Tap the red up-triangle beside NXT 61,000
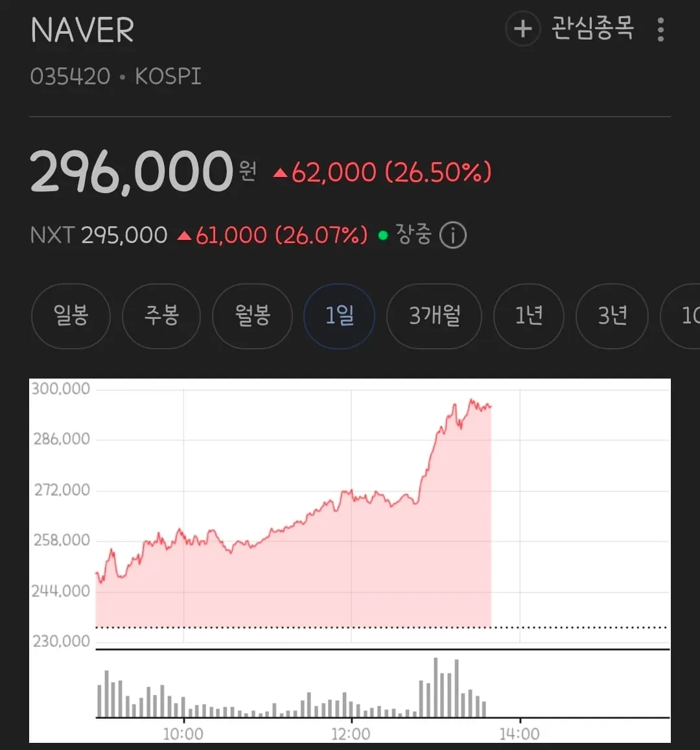The image size is (700, 750). (184, 236)
